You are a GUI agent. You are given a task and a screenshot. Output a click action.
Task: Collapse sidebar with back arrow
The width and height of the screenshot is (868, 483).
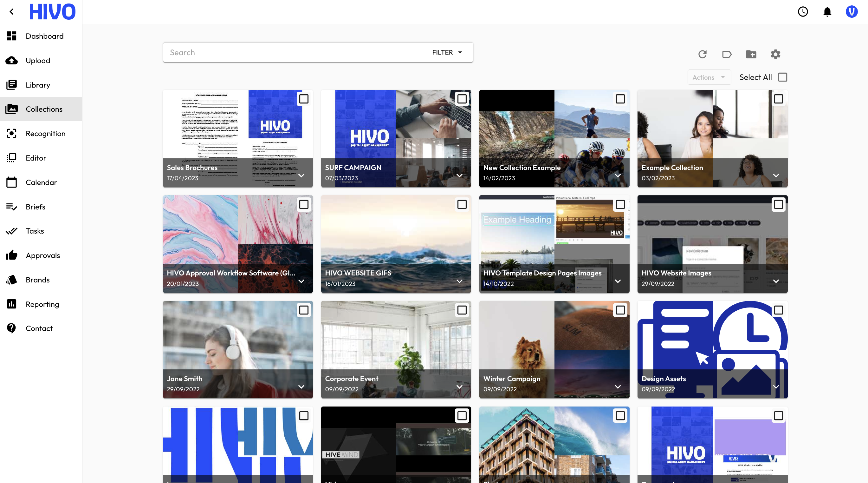click(12, 12)
